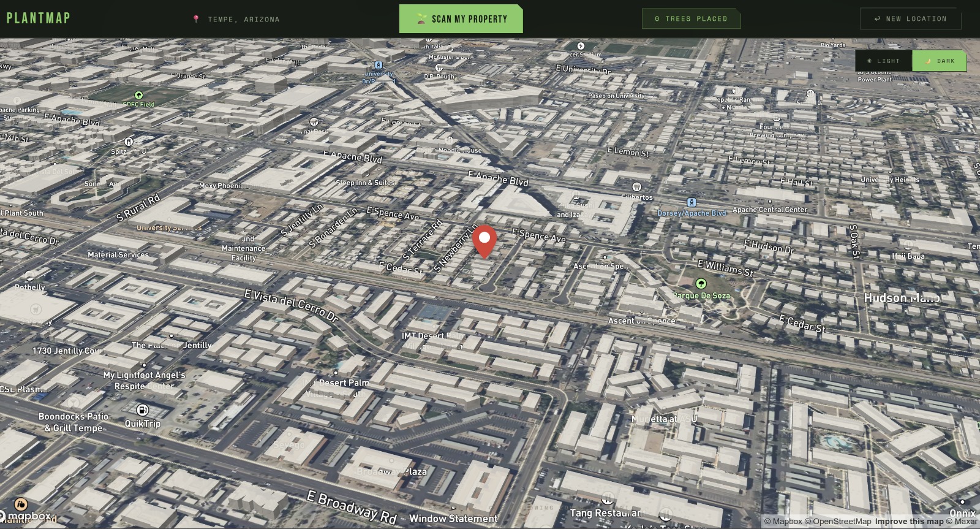Click the red location pin marker
Screen dimensions: 980x529
[x=484, y=242]
